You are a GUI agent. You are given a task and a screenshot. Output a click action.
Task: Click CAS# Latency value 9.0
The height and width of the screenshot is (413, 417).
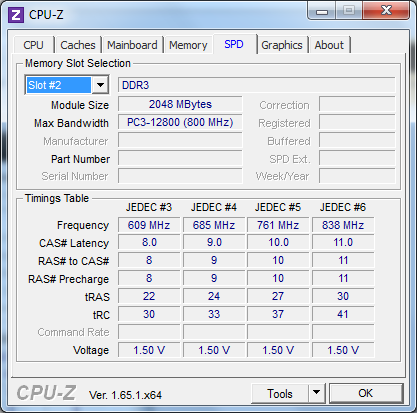(214, 242)
